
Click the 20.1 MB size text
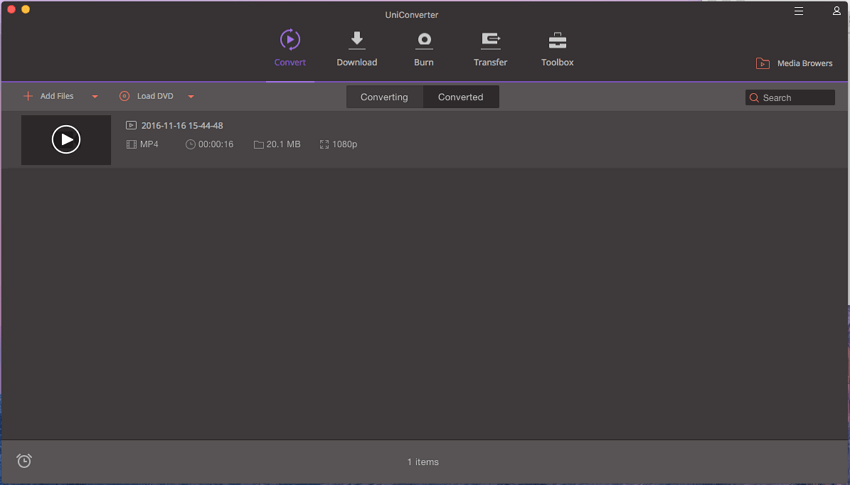click(283, 144)
